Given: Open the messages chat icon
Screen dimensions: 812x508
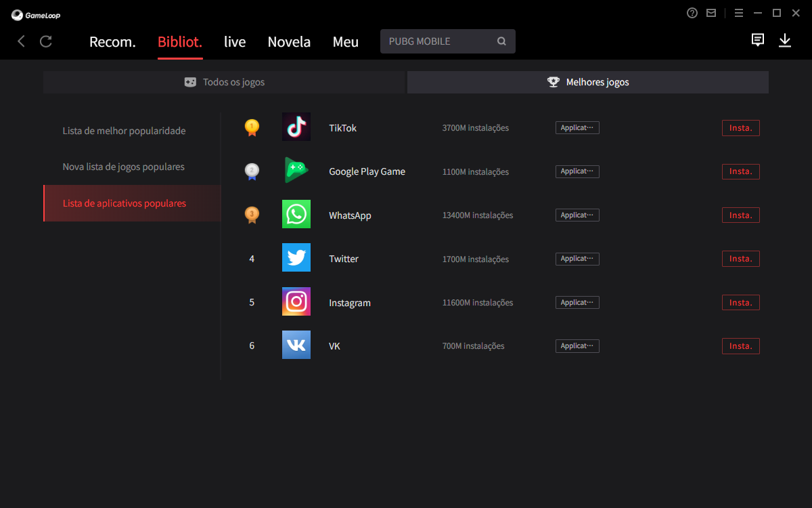Looking at the screenshot, I should point(758,41).
